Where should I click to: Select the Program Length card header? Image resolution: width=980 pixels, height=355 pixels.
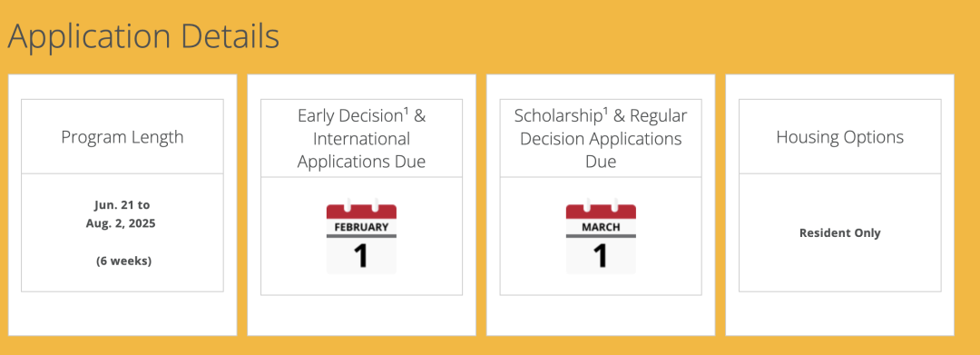coord(122,136)
